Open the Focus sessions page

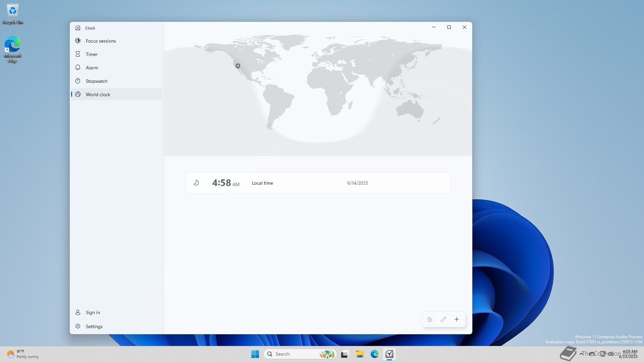coord(101,41)
